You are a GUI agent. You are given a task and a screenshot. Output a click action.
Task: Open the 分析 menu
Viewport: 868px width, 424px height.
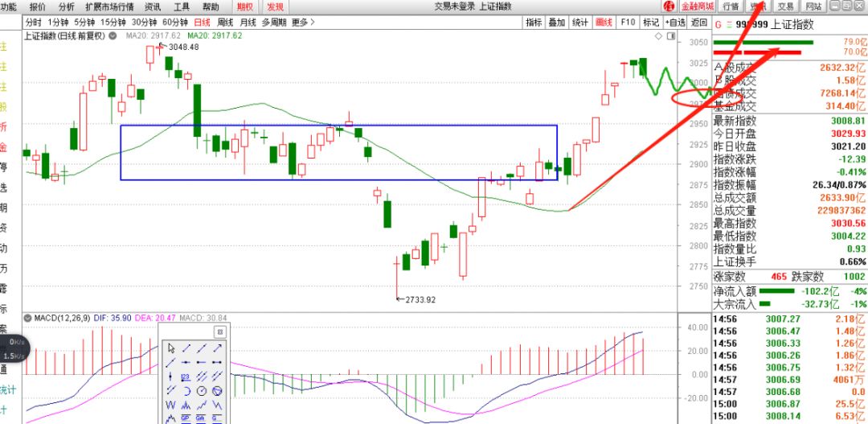67,6
